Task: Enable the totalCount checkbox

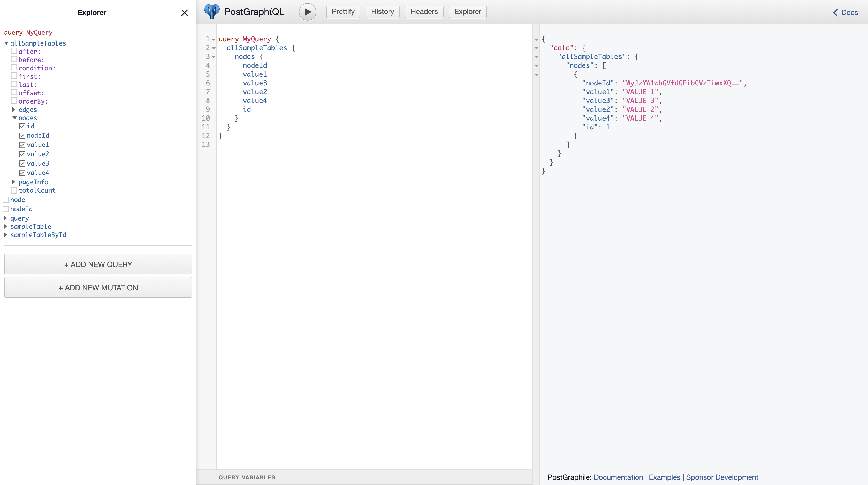Action: click(14, 190)
